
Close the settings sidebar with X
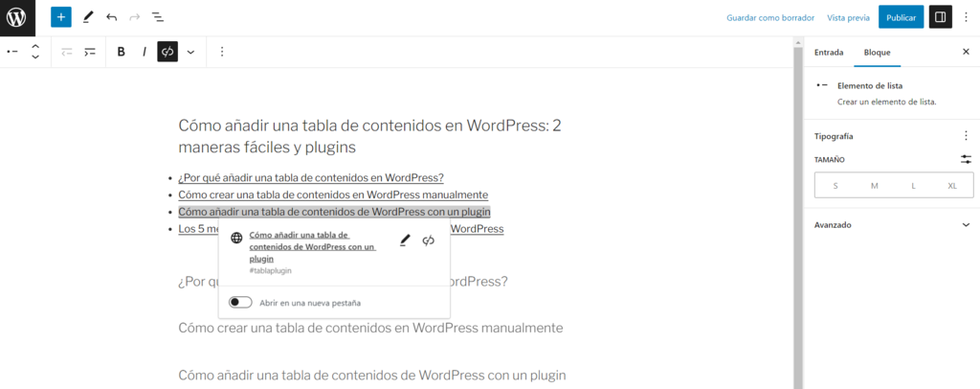966,52
